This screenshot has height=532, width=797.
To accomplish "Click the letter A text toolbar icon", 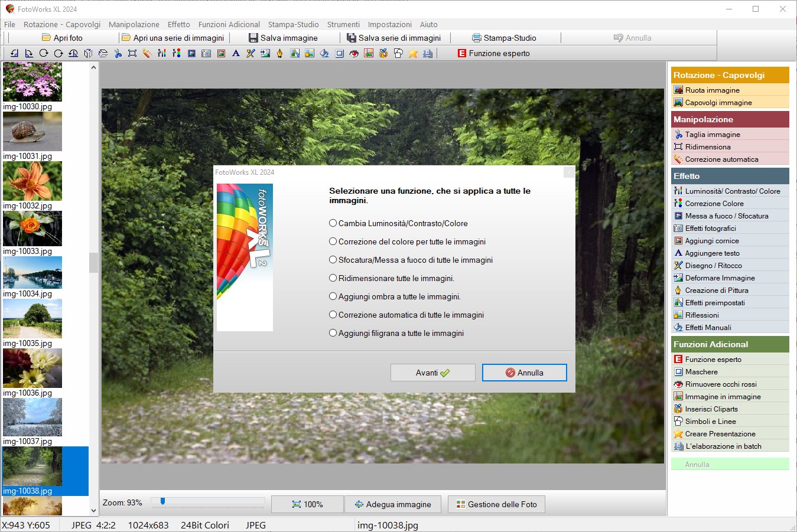I will pyautogui.click(x=236, y=53).
